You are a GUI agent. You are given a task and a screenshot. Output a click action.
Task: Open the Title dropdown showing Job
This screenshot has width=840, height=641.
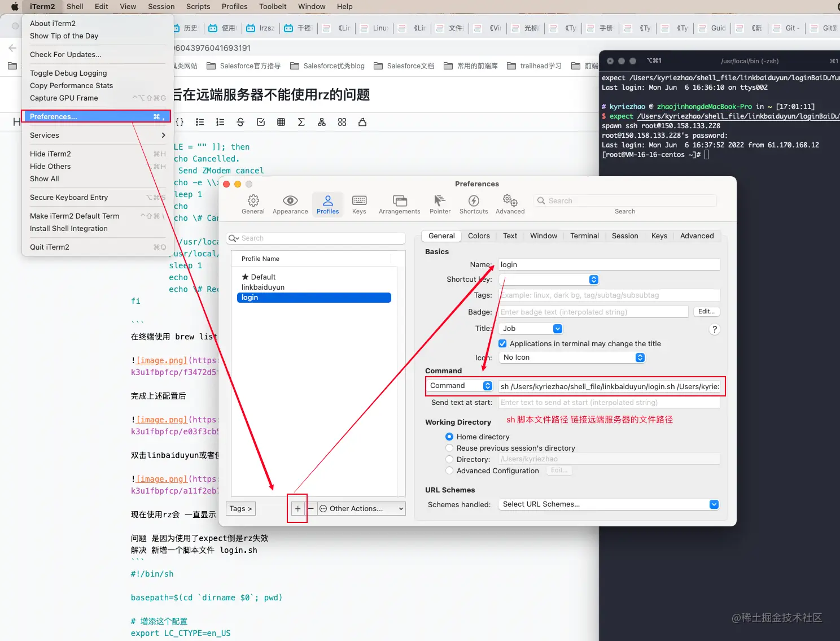tap(531, 329)
